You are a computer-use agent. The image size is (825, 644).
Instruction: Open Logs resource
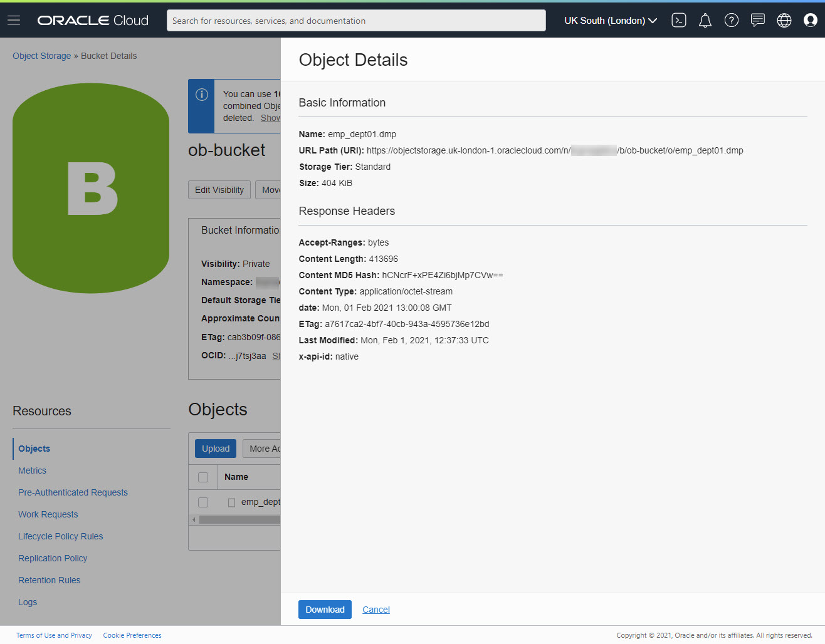(28, 602)
